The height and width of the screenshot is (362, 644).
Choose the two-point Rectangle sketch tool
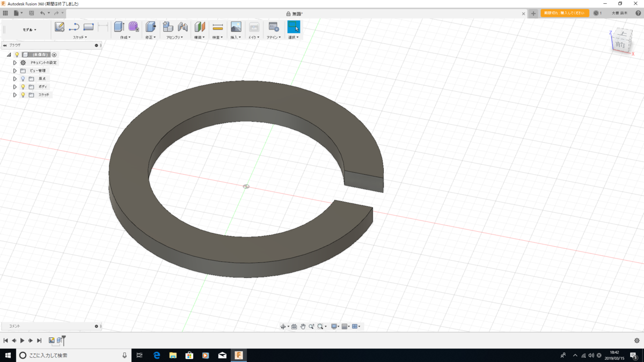[x=89, y=27]
